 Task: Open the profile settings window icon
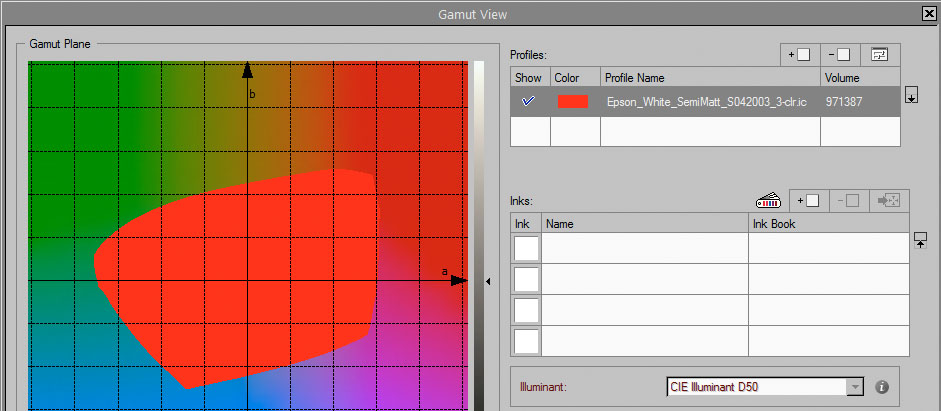[880, 55]
